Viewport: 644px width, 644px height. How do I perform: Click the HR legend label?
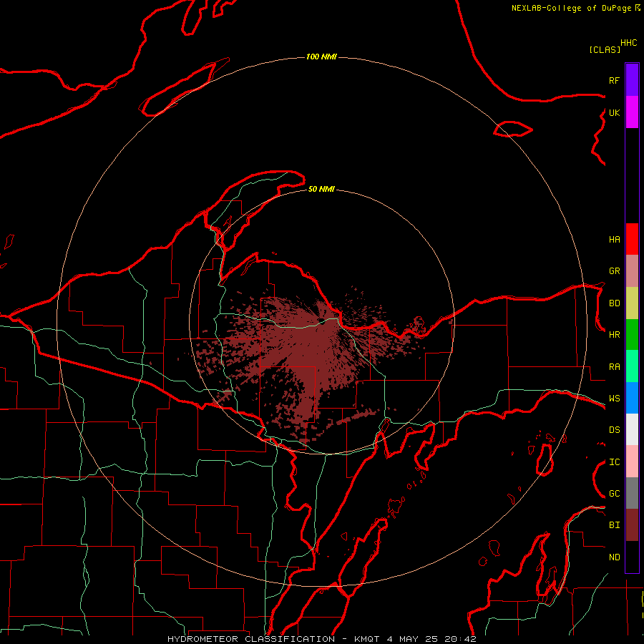coord(614,335)
